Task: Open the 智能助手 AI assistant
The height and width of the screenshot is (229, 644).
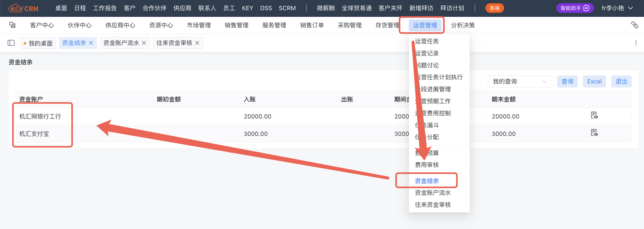Action: 575,8
